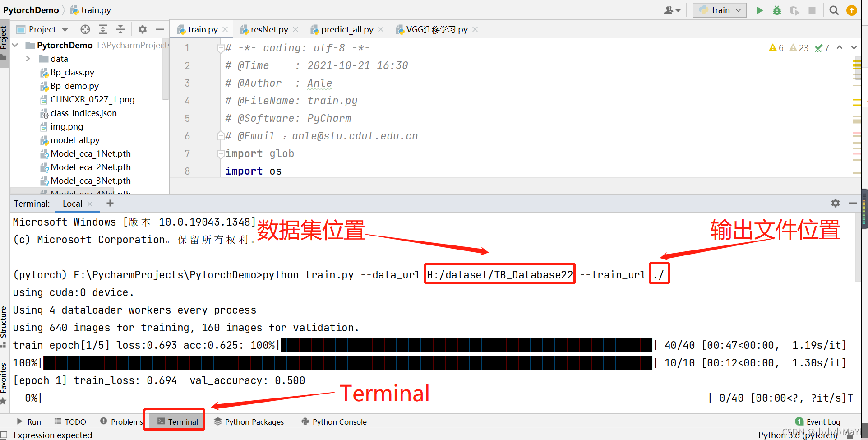Viewport: 868px width, 440px height.
Task: Select Model_eca_3Net.pth file
Action: point(90,181)
